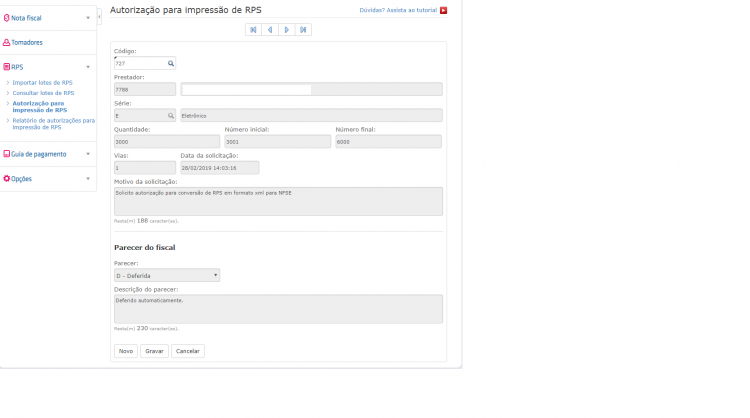The image size is (750, 418).
Task: Click the Novo button
Action: [126, 351]
